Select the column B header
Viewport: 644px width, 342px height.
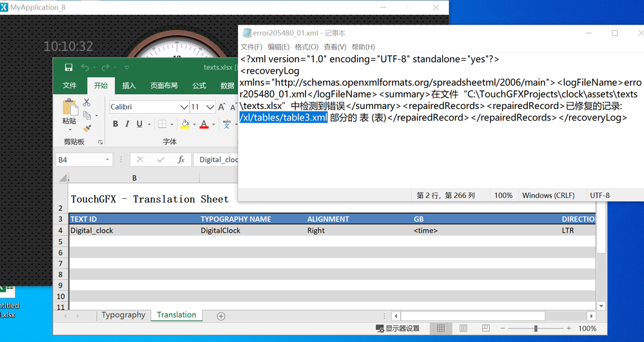[134, 178]
